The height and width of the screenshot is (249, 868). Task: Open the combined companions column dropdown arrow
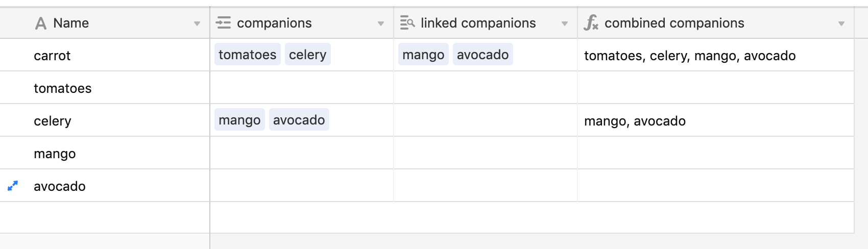tap(841, 24)
